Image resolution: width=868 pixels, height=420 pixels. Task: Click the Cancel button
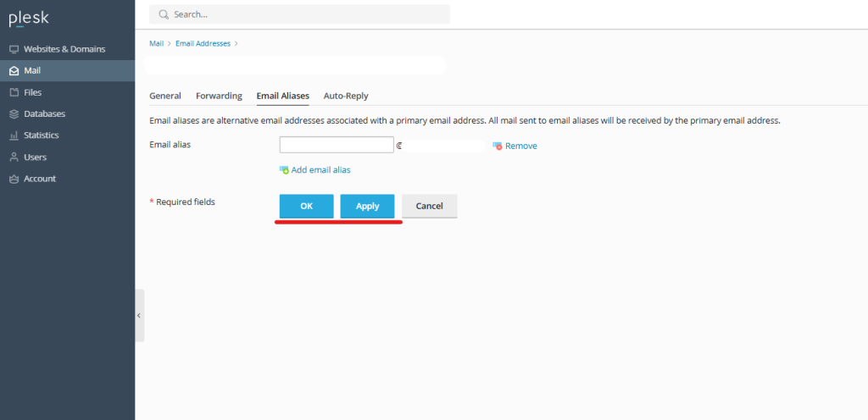coord(430,206)
